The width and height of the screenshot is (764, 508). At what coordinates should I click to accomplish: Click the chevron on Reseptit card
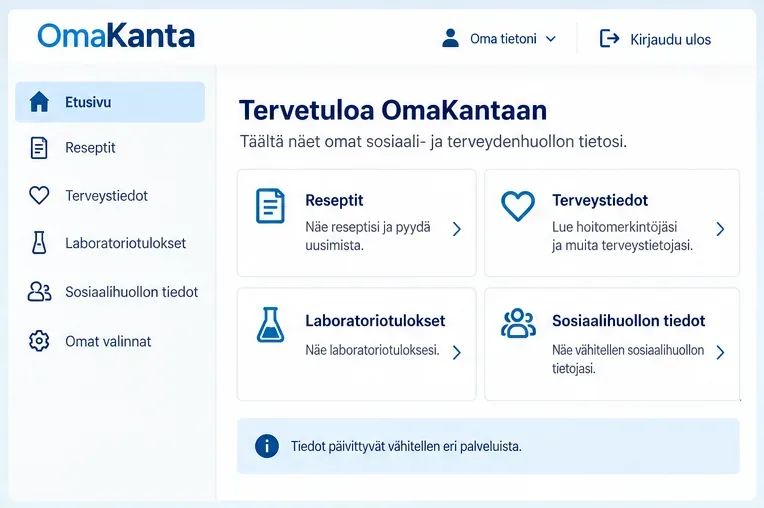(x=457, y=229)
